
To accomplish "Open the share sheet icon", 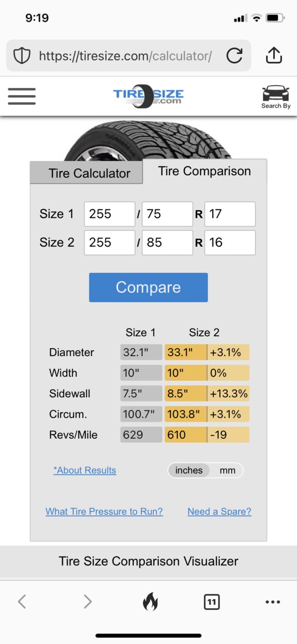I will [273, 55].
